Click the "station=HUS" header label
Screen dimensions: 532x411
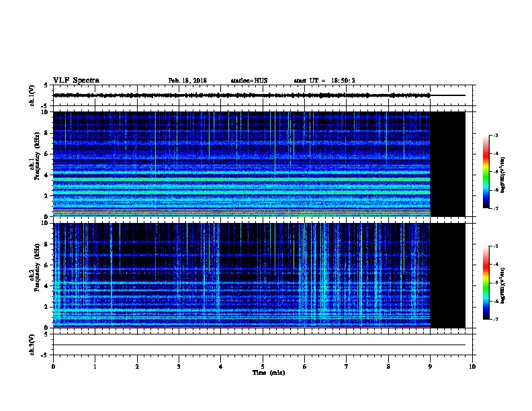coord(249,81)
